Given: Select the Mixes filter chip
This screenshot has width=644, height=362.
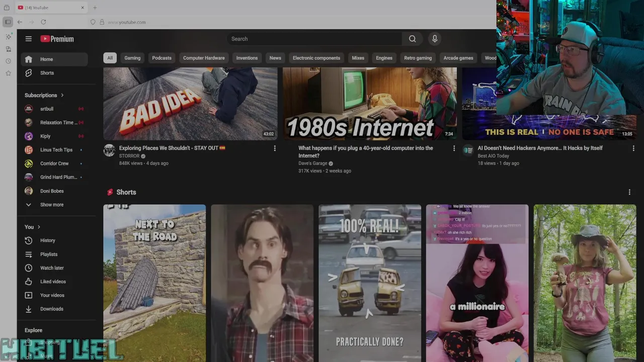Looking at the screenshot, I should 358,58.
